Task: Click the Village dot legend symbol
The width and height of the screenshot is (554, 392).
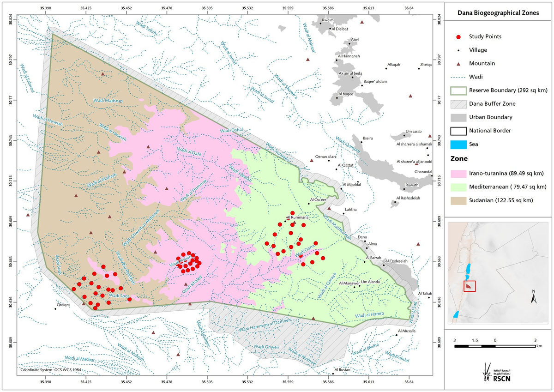Action: pyautogui.click(x=458, y=50)
